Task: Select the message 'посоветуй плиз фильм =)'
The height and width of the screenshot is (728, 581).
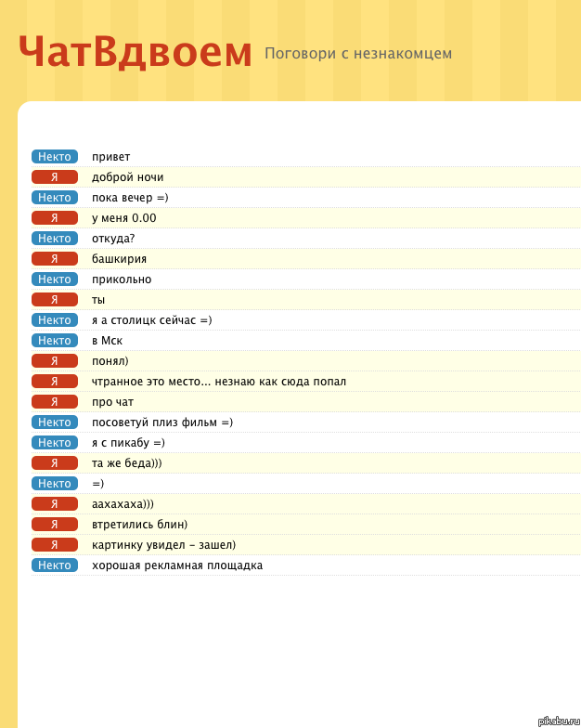Action: 162,422
